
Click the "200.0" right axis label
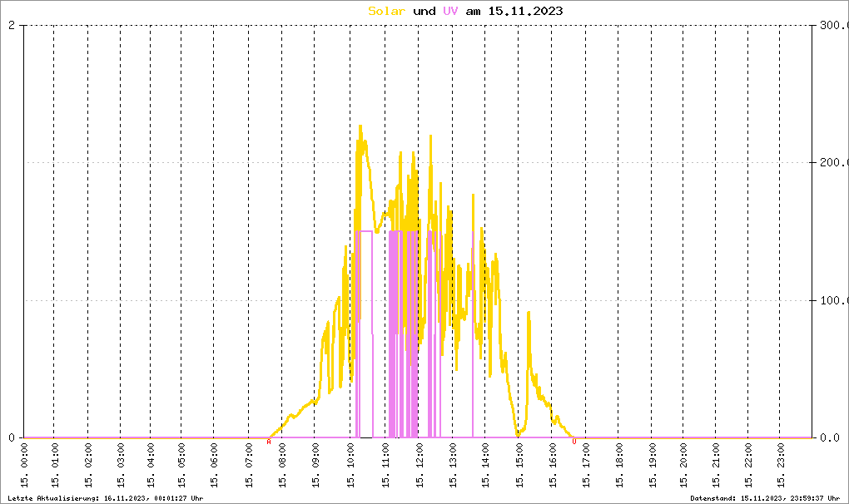tap(832, 163)
